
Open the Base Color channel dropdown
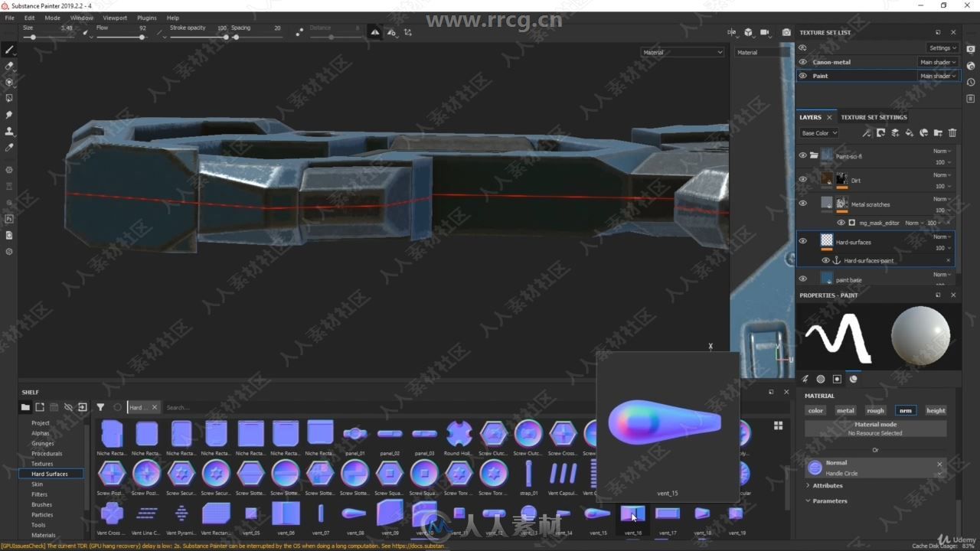coord(819,133)
